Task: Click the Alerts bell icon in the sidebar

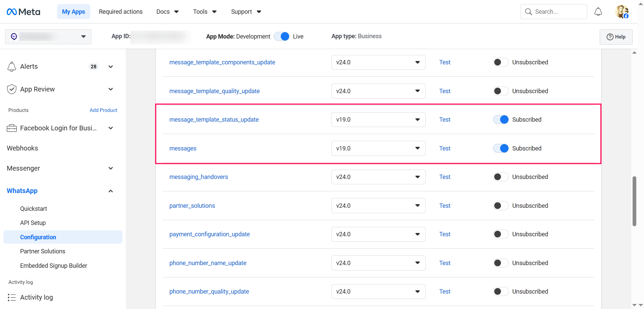Action: coord(12,66)
